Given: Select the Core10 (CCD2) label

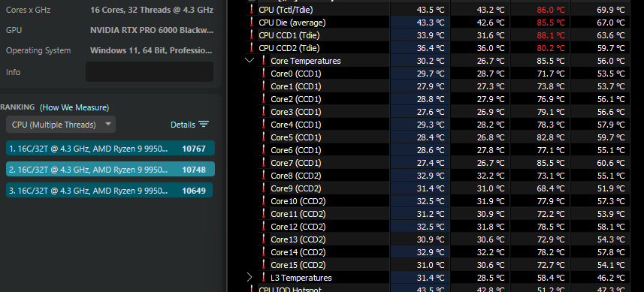Looking at the screenshot, I should coord(298,201).
